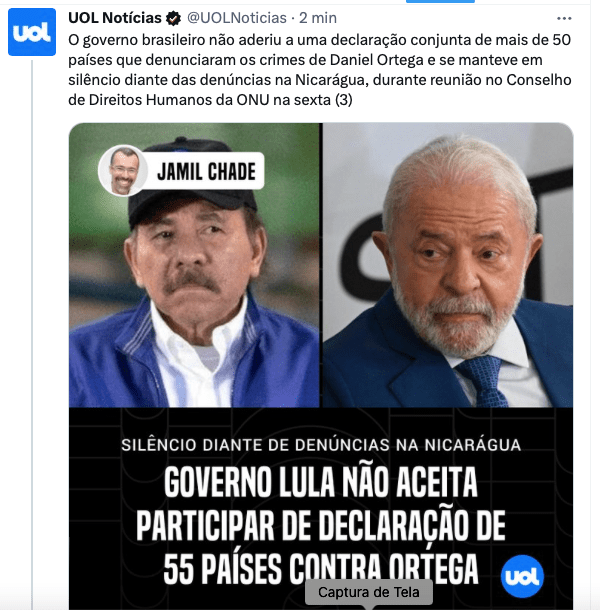The width and height of the screenshot is (600, 610).
Task: Open photo of white-bearded man in blue suit
Action: click(x=448, y=265)
